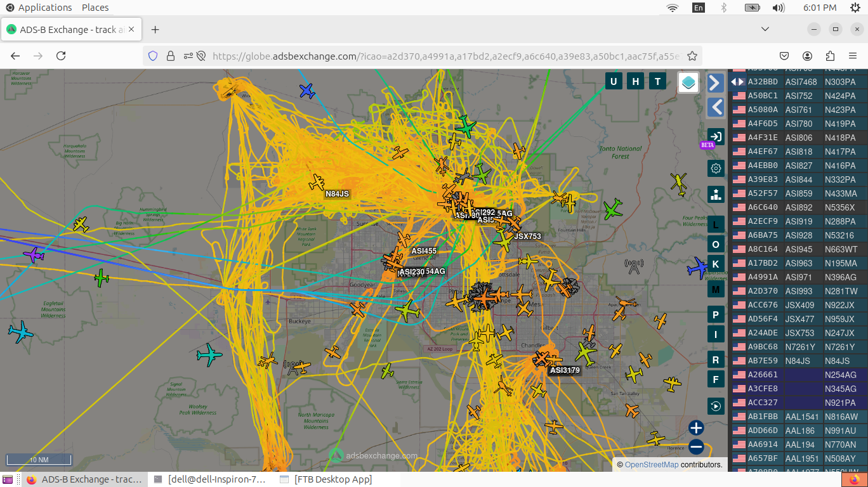Toggle the T map button
The height and width of the screenshot is (487, 868).
click(x=658, y=81)
